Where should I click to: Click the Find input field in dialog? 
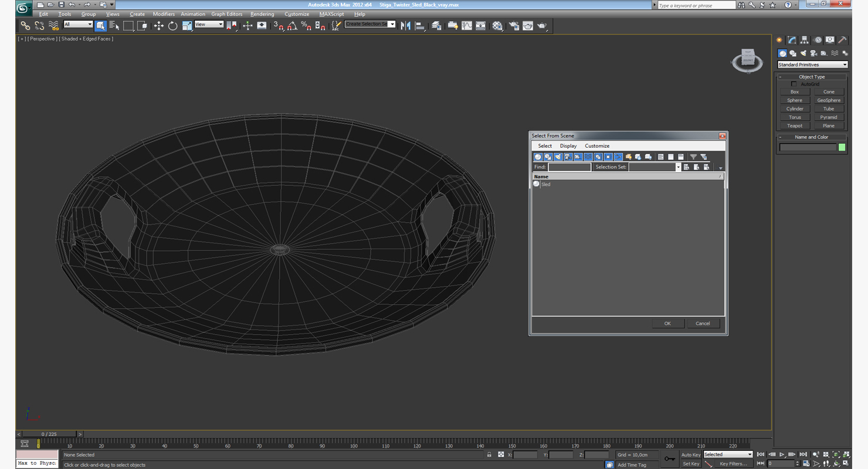(569, 167)
